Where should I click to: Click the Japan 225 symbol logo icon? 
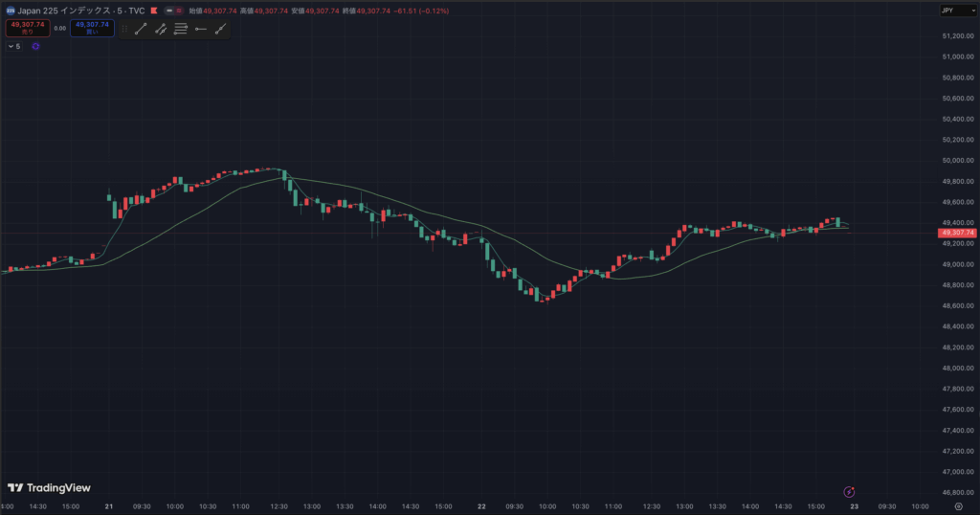9,11
